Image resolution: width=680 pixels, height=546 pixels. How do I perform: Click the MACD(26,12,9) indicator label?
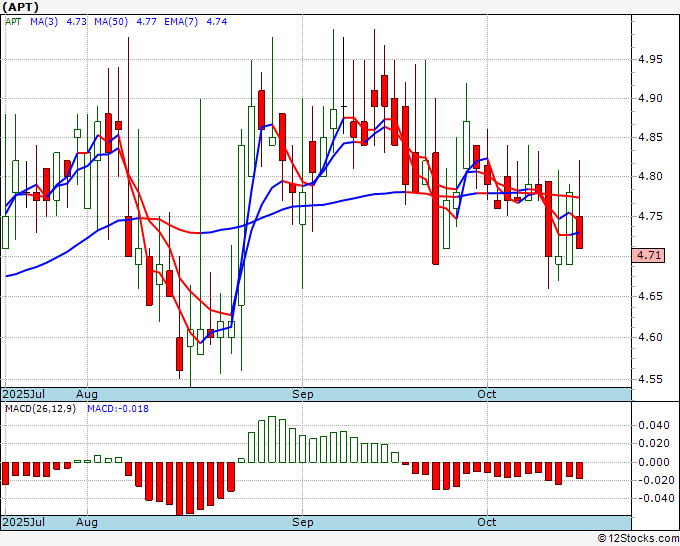coord(40,409)
